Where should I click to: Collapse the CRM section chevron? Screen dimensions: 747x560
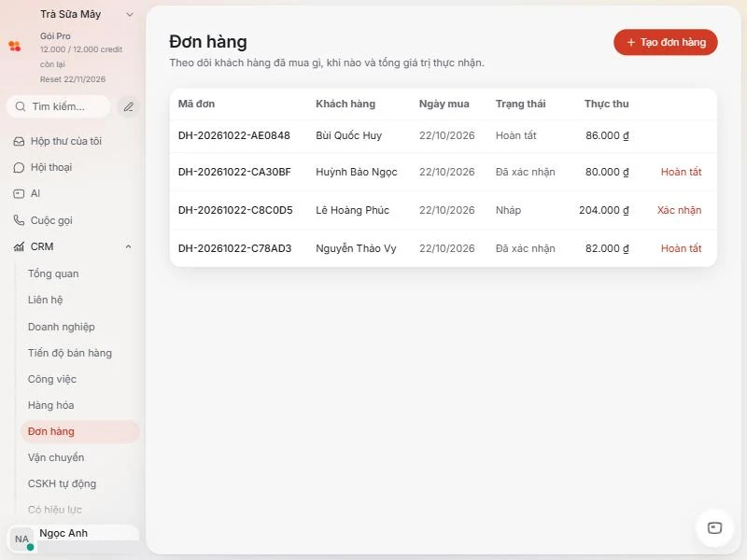(128, 246)
